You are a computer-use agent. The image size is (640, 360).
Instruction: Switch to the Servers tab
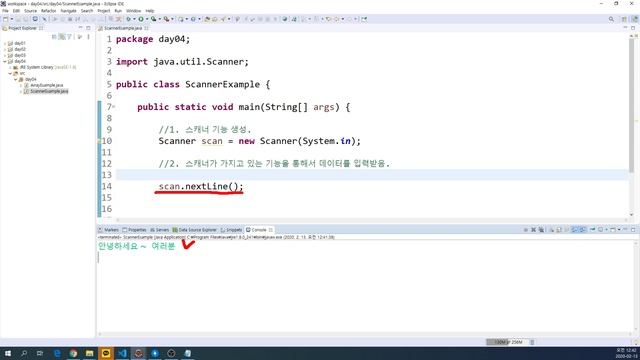[x=159, y=230]
